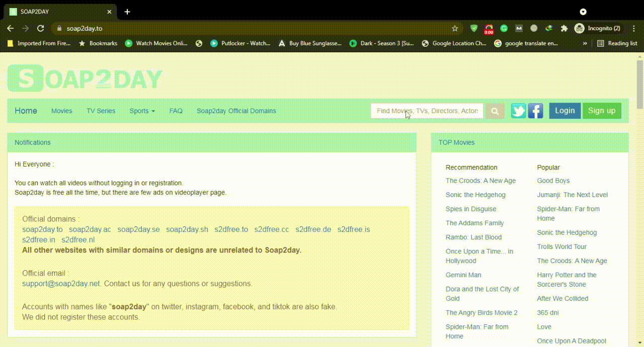The width and height of the screenshot is (644, 347).
Task: Expand the Sports dropdown menu
Action: point(142,111)
